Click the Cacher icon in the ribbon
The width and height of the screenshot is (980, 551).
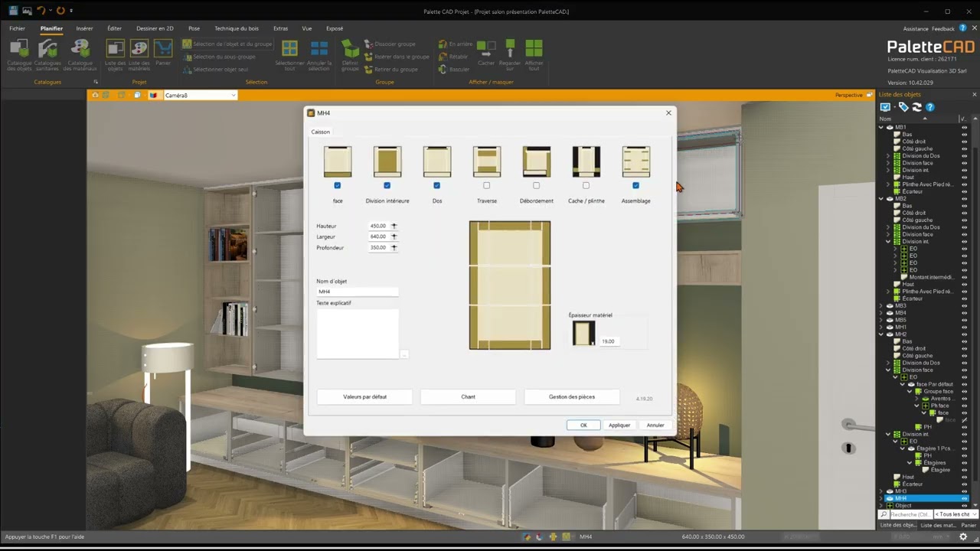point(486,49)
